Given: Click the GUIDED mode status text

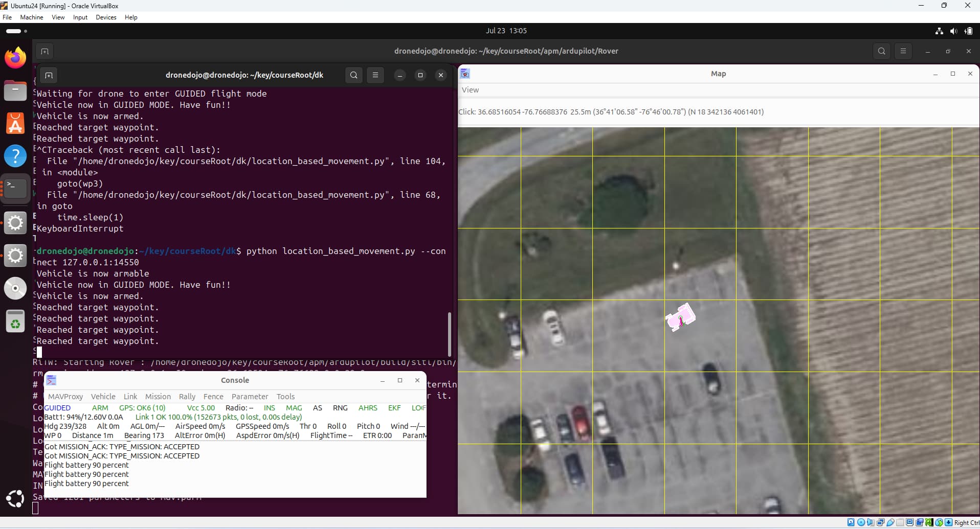Looking at the screenshot, I should pyautogui.click(x=57, y=408).
